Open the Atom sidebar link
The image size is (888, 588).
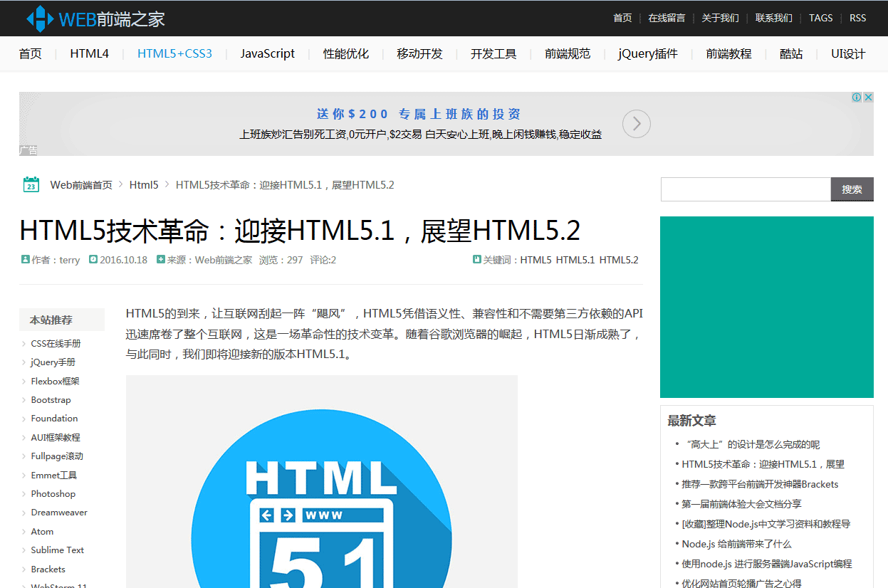42,532
